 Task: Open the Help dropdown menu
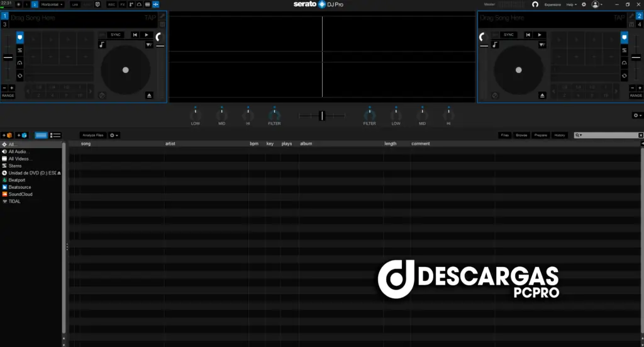pyautogui.click(x=571, y=4)
